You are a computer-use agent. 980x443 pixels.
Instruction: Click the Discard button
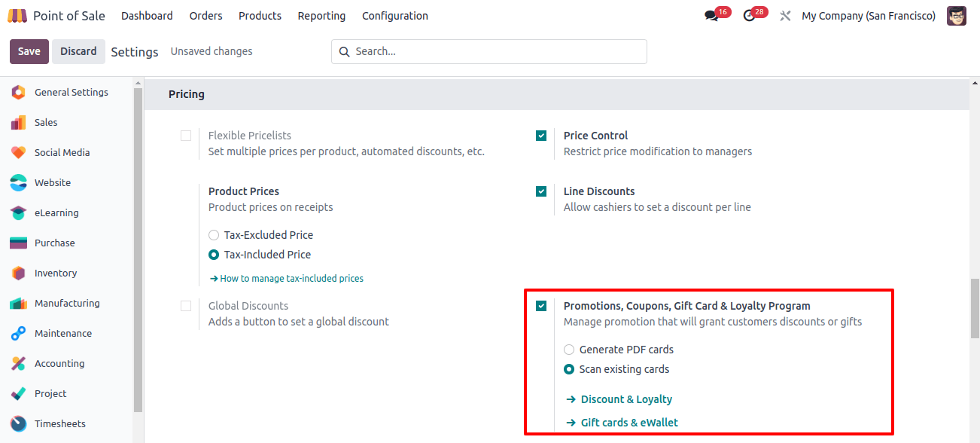[x=78, y=51]
